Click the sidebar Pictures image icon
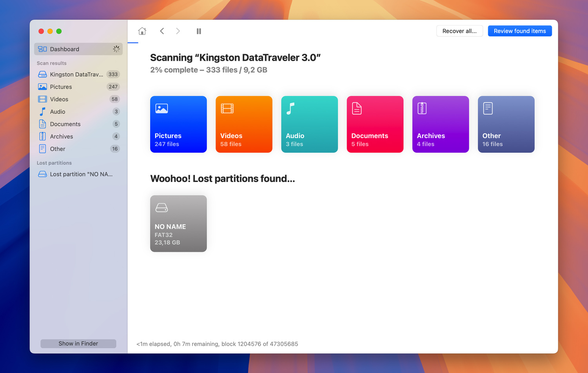This screenshot has width=588, height=373. tap(42, 87)
